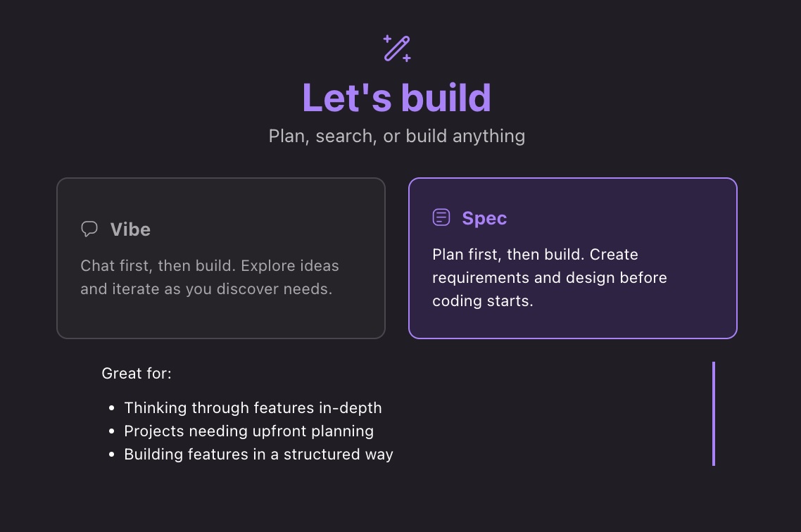Click the bullet item Projects needing upfront planning

pos(248,431)
